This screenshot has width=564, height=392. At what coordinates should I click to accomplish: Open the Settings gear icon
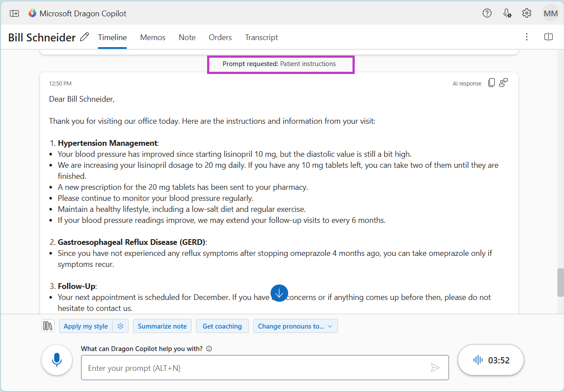pos(527,13)
